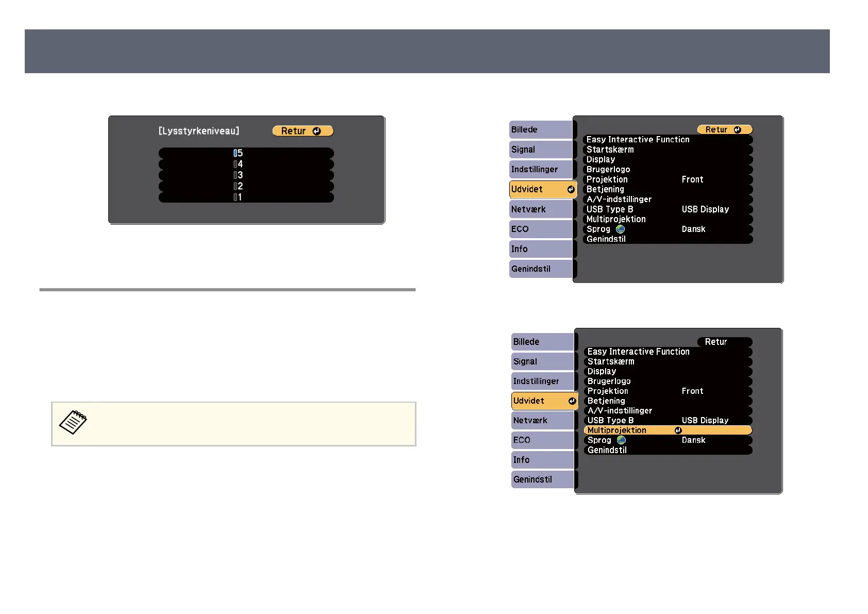Open Easy Interactive Function in upper menu
Viewport: 868px width, 614px height.
tap(638, 140)
